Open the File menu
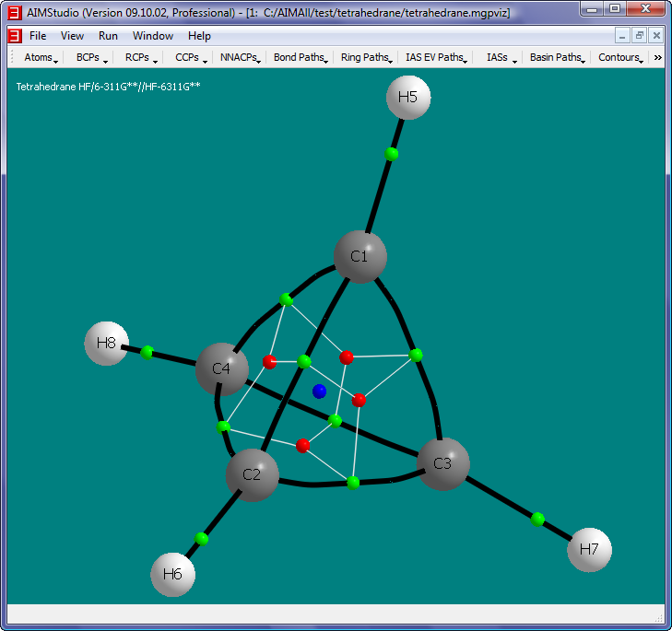Viewport: 672px width, 631px height. [38, 36]
